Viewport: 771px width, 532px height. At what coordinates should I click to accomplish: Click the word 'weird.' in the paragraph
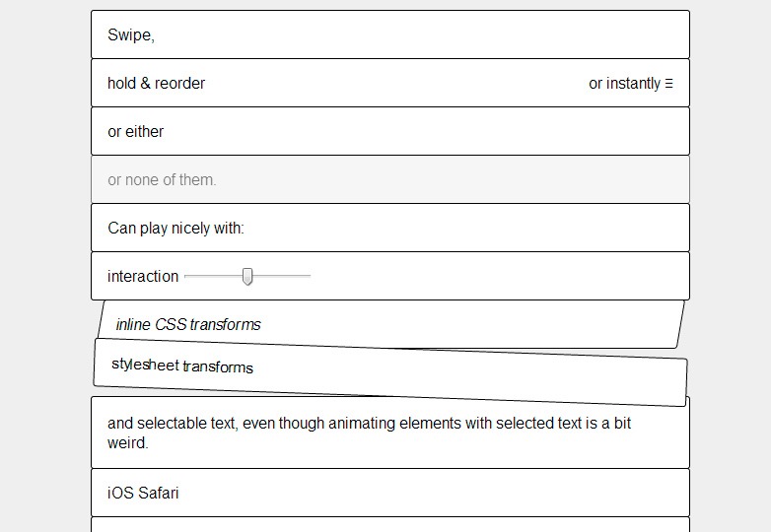pos(127,443)
